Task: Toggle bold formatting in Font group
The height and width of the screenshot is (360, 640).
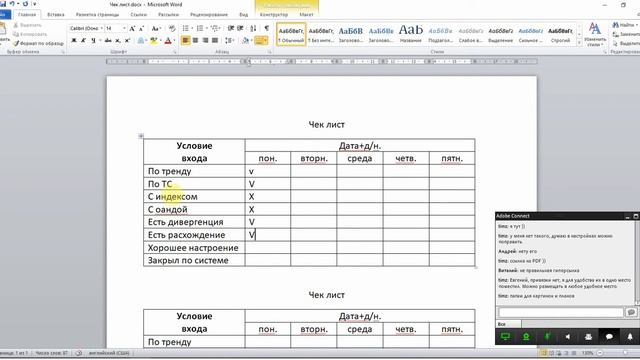Action: [x=74, y=40]
